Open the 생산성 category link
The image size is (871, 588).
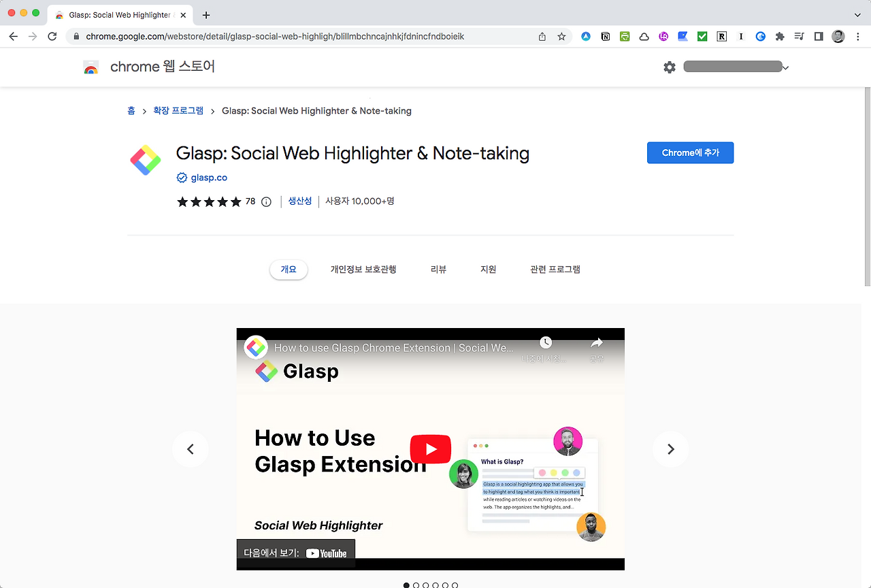(x=300, y=201)
